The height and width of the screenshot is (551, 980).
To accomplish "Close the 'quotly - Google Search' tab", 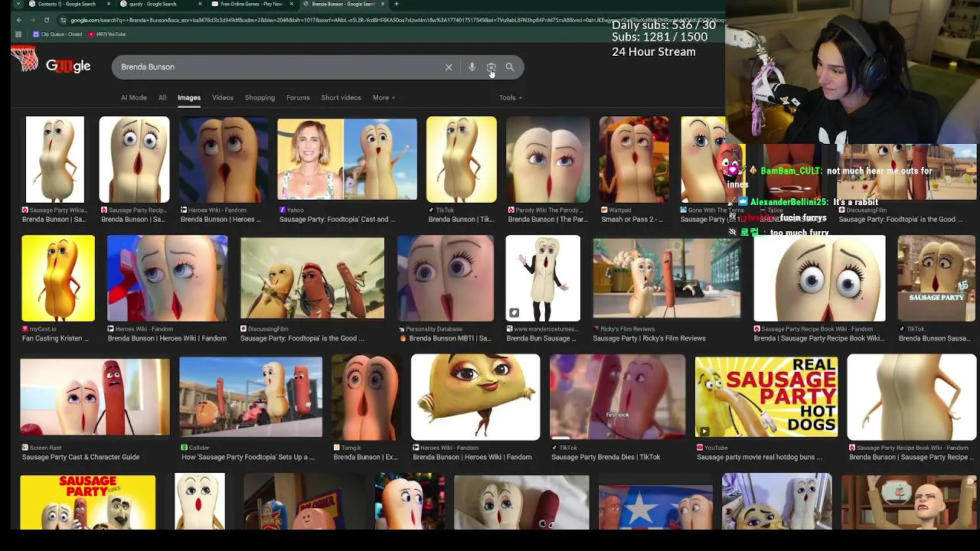I will tap(200, 4).
